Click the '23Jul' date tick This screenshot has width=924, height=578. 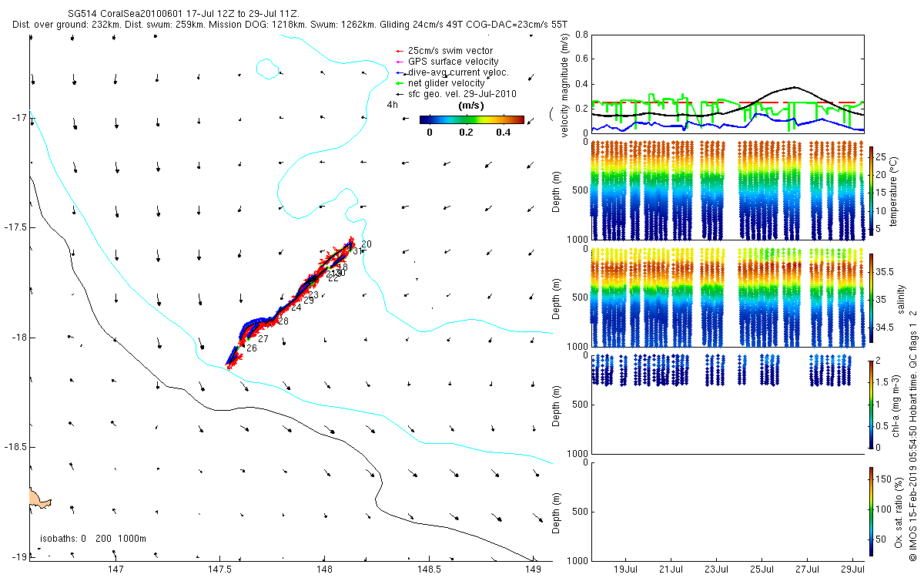716,570
